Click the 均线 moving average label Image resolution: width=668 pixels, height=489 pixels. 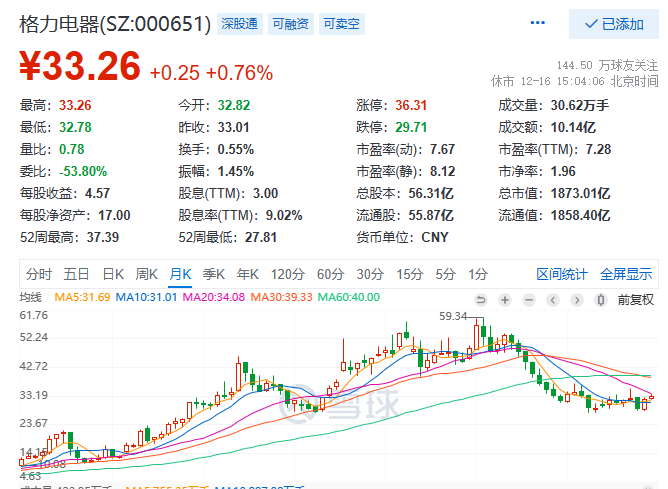click(x=31, y=297)
